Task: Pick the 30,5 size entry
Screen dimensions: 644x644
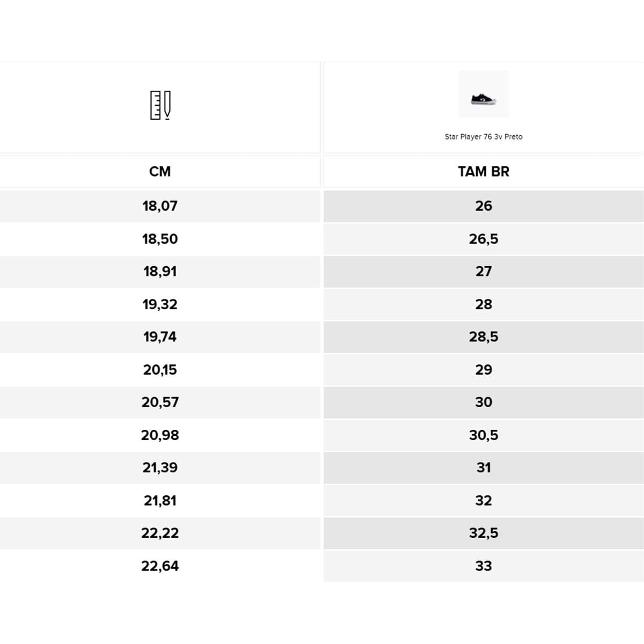Action: click(484, 435)
